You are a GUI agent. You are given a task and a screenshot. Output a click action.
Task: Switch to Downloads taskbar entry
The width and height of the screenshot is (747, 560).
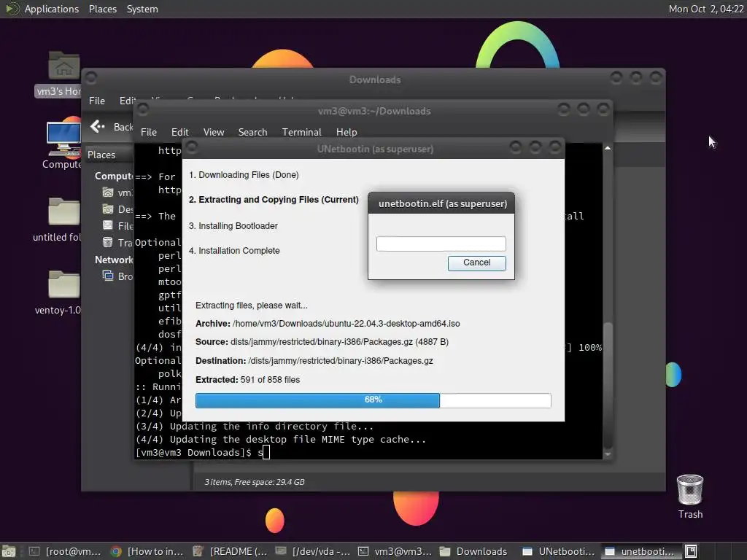click(x=473, y=551)
